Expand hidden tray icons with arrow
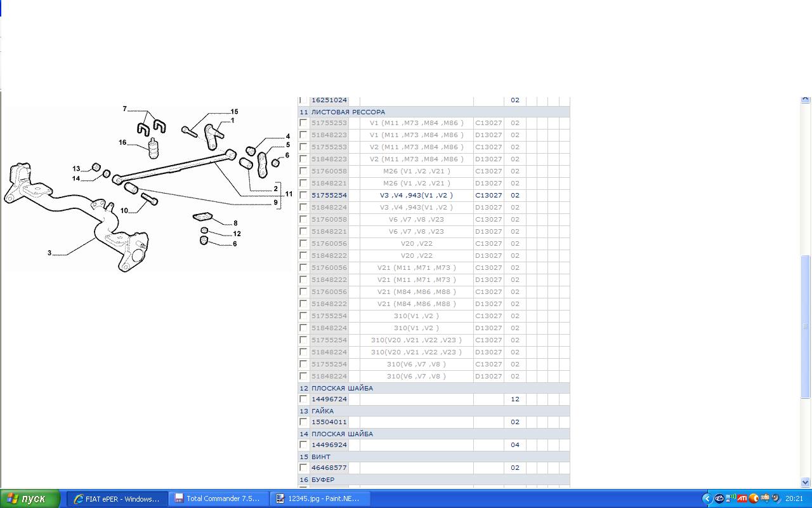Viewport: 812px width, 508px height. [x=707, y=498]
